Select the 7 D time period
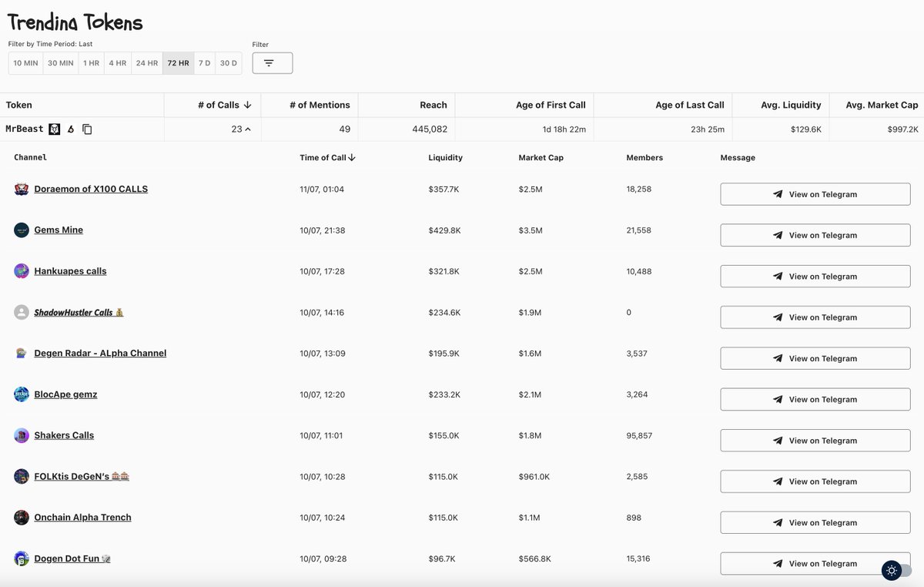Screen dimensions: 924x587 pyautogui.click(x=204, y=63)
